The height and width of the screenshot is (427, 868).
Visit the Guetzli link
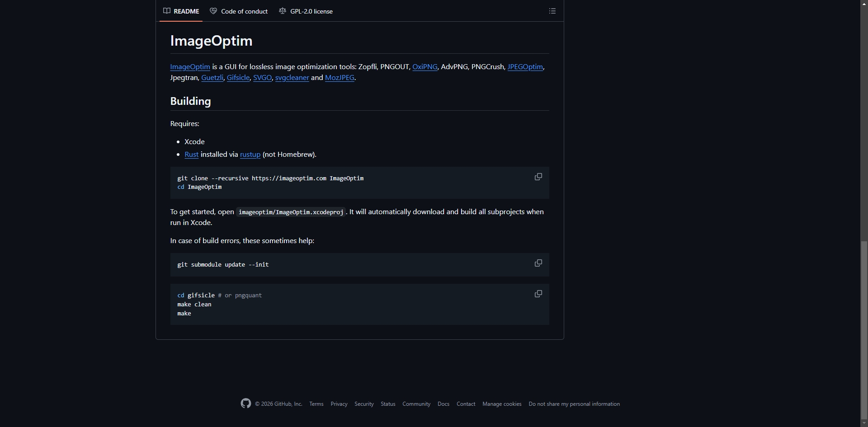(x=212, y=78)
